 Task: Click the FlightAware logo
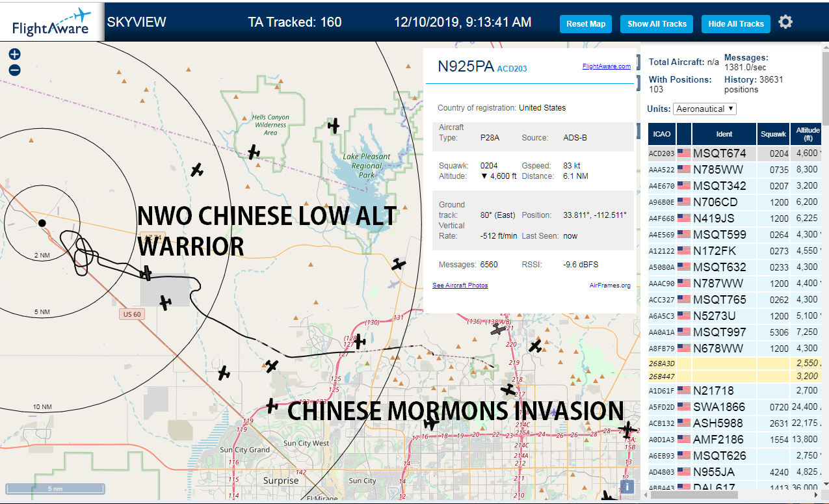point(52,21)
